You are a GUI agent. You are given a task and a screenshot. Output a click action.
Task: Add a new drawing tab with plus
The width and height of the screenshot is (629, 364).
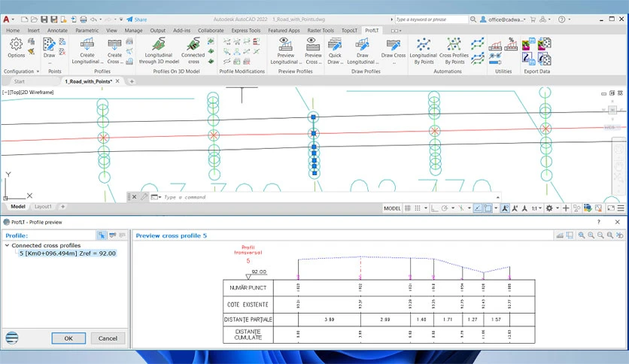click(132, 81)
